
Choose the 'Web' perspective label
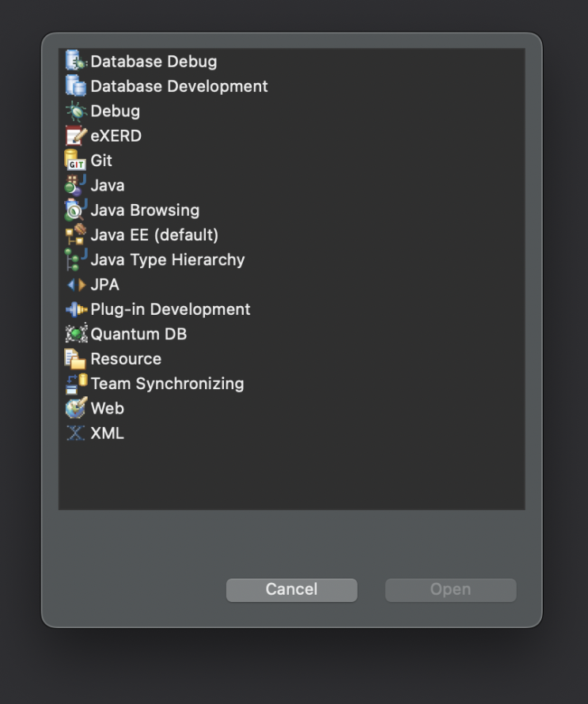pyautogui.click(x=107, y=409)
